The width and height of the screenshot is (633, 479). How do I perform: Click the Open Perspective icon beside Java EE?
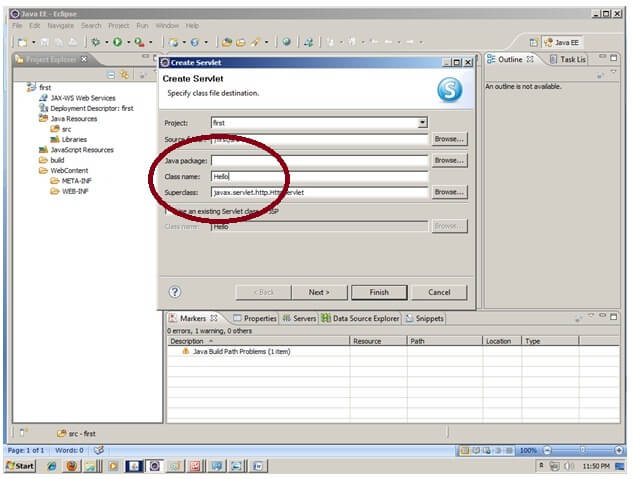click(533, 42)
